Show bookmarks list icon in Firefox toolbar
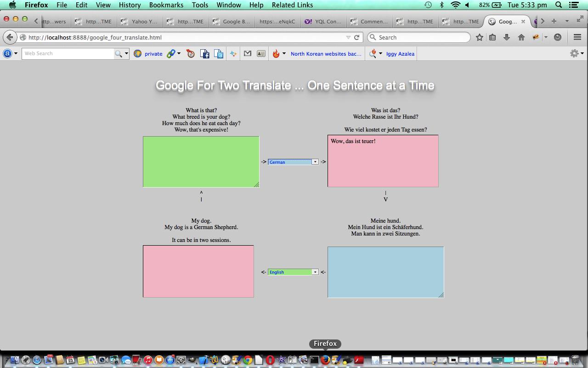The image size is (588, 368). point(492,37)
